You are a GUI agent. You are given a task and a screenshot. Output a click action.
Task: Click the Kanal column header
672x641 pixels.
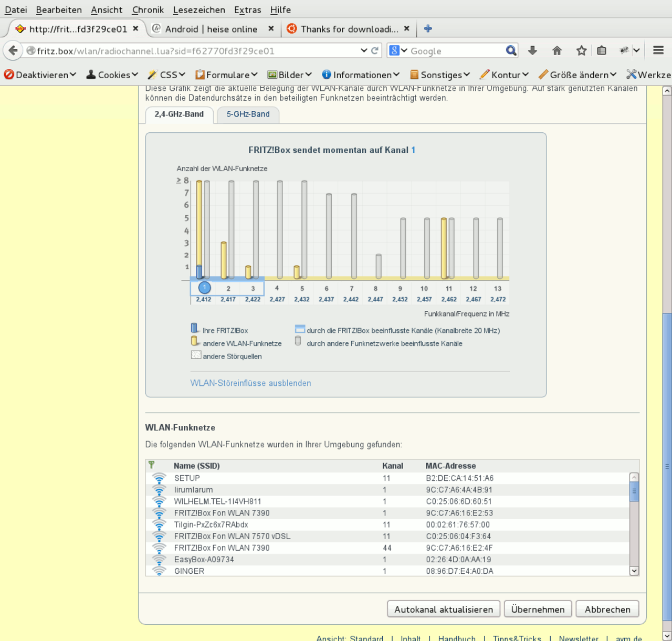pos(393,465)
